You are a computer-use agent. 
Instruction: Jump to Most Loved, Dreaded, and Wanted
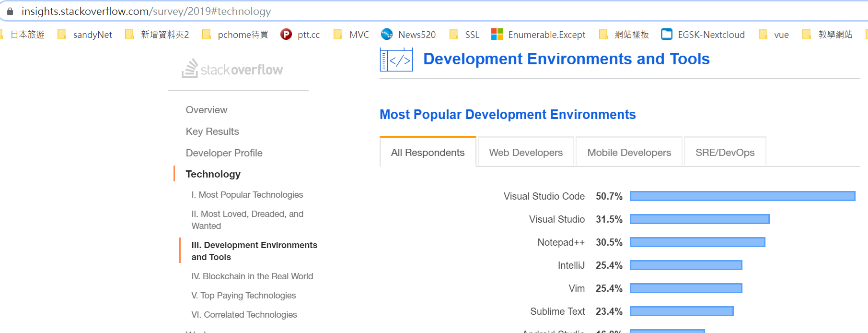247,220
